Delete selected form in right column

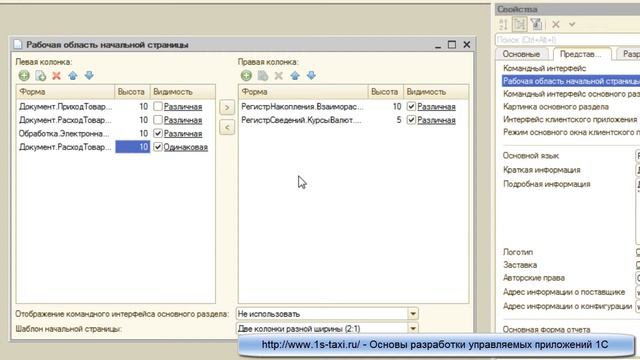(x=279, y=76)
